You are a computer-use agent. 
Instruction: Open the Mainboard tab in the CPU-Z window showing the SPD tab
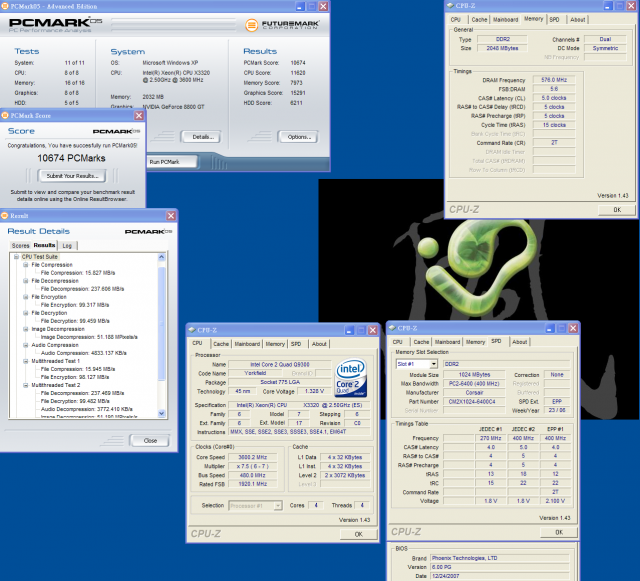coord(447,342)
